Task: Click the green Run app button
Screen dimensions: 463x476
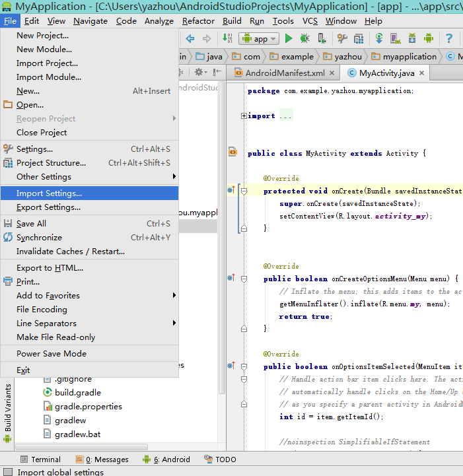Action: click(289, 38)
